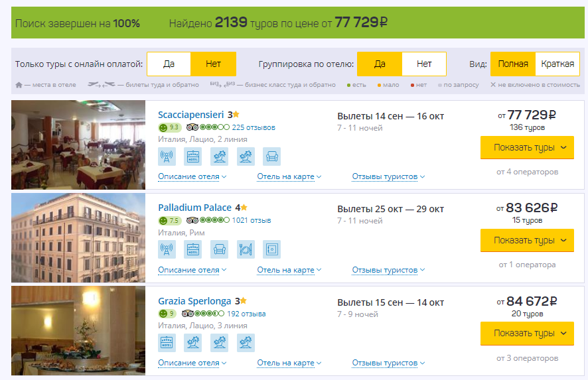Click 'Италия, Лацио, 2 линия' location text
Viewport: 588px width, 380px height.
202,139
